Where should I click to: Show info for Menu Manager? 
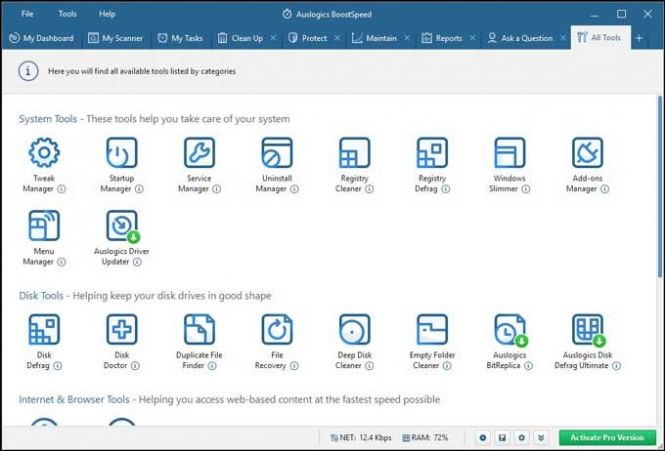(61, 262)
